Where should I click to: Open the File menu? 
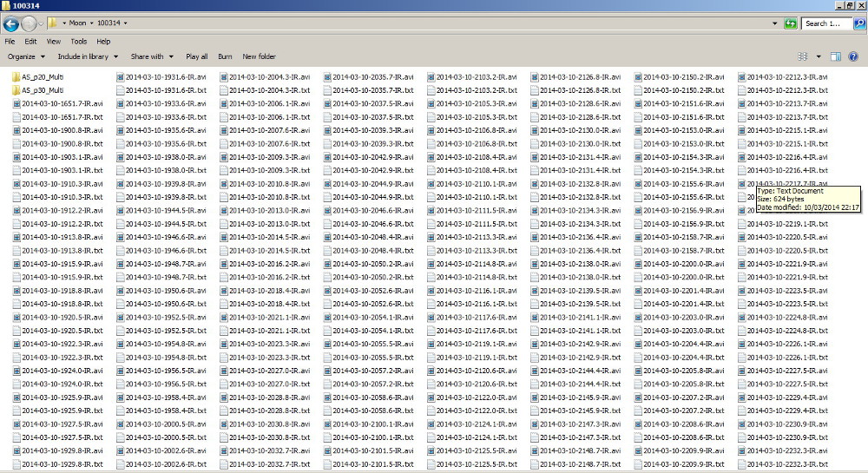pyautogui.click(x=10, y=41)
